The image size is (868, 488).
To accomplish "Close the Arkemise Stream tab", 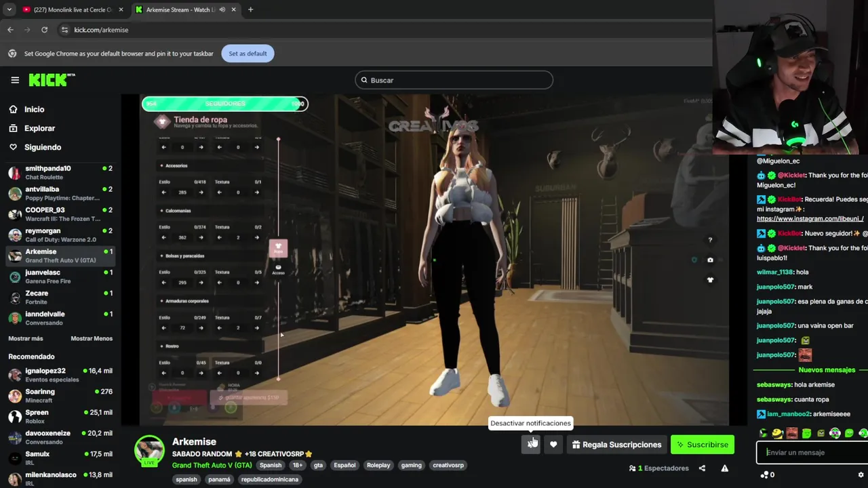I will pos(234,9).
